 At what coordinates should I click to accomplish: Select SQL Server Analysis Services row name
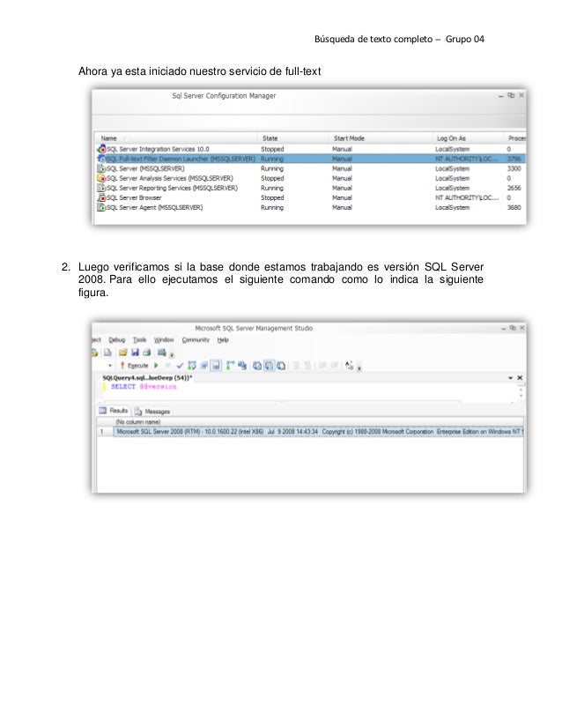click(170, 178)
